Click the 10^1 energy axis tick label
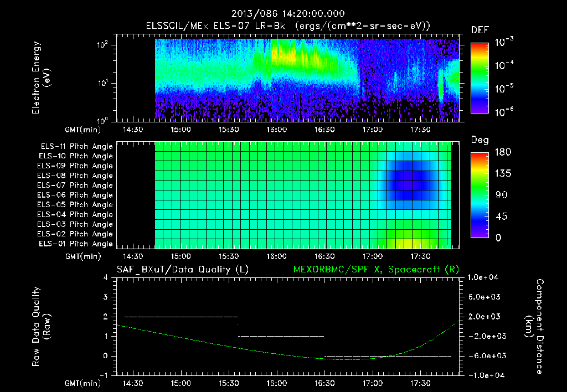Screen dimensions: 567x392 pyautogui.click(x=102, y=83)
